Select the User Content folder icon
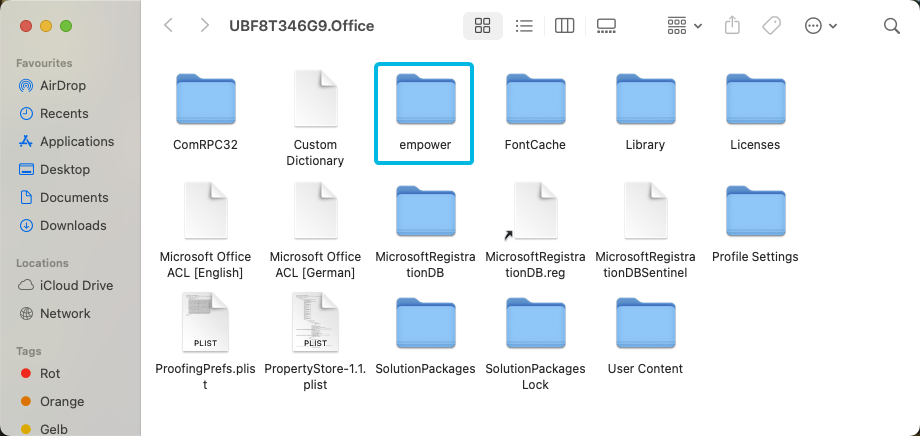This screenshot has height=436, width=920. tap(645, 323)
